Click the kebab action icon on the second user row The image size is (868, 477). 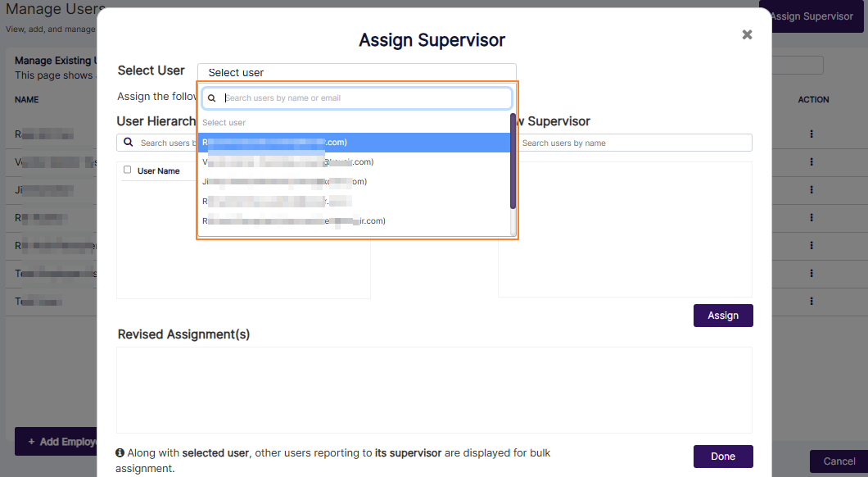813,161
